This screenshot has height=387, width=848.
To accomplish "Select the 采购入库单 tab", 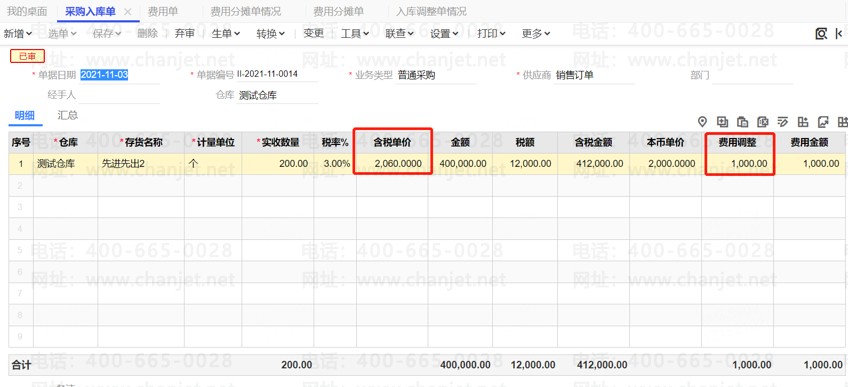I will tap(90, 11).
